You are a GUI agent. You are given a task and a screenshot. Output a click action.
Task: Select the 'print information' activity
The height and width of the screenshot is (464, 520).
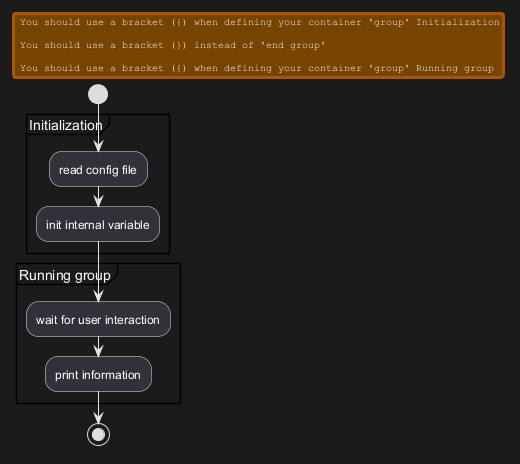coord(98,374)
